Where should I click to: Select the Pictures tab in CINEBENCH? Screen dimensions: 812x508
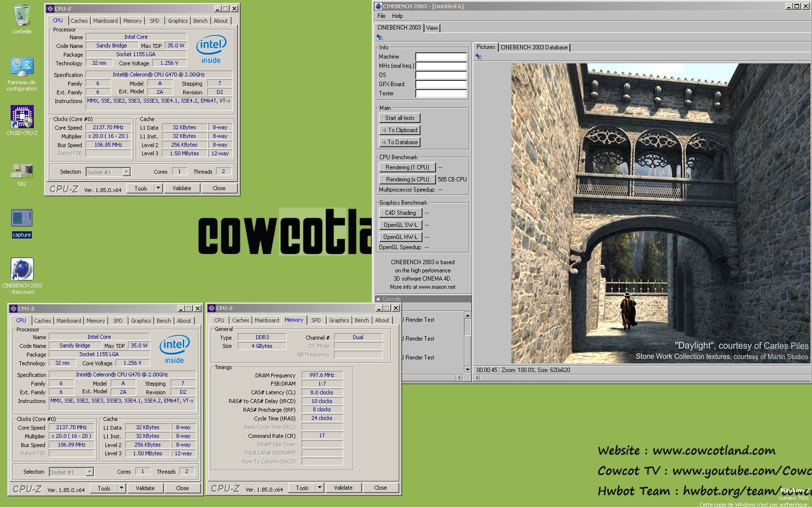pyautogui.click(x=486, y=47)
